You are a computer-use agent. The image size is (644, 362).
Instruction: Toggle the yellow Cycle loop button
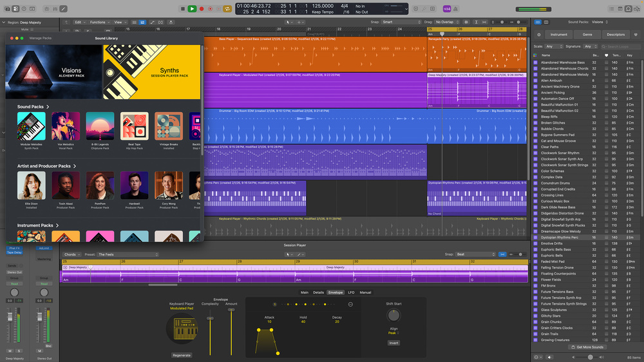tap(227, 8)
